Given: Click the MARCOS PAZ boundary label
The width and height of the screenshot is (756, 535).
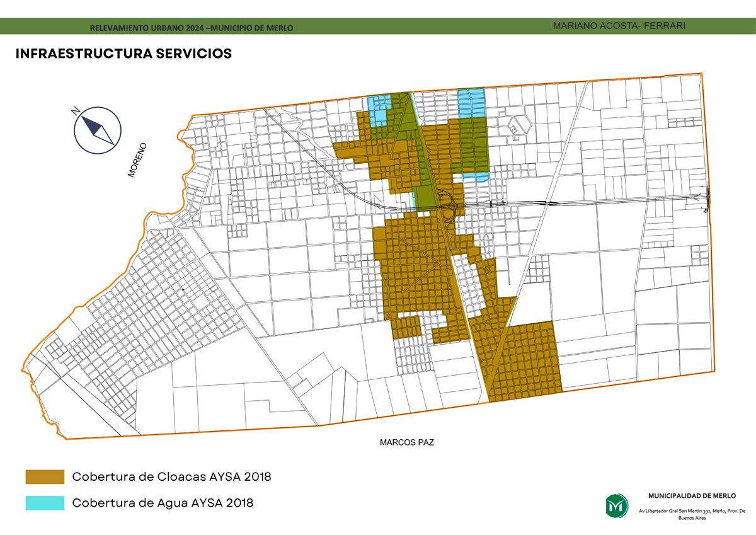Looking at the screenshot, I should (406, 443).
